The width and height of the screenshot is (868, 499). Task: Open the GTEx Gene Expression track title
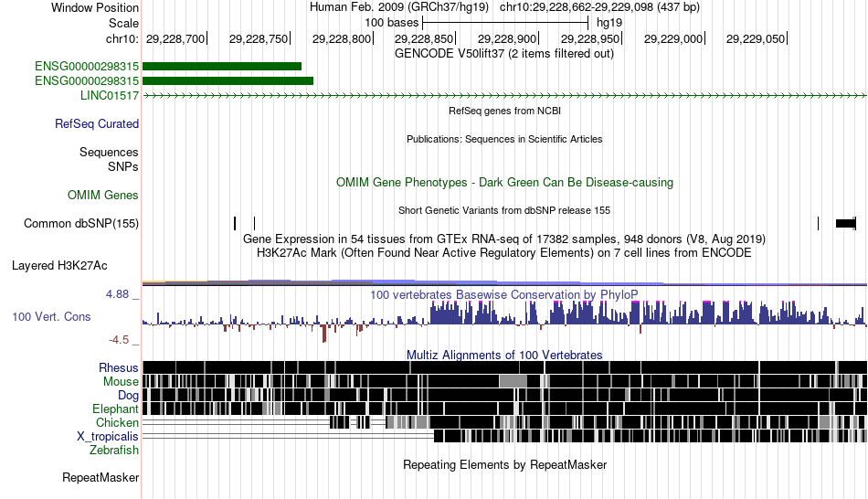tap(504, 239)
